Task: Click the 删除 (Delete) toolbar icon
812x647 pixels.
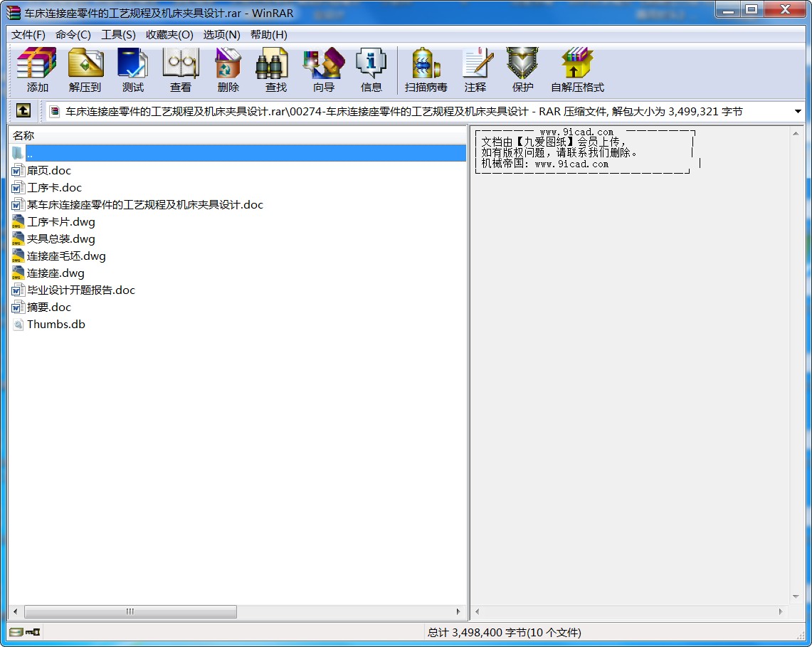Action: (x=228, y=70)
